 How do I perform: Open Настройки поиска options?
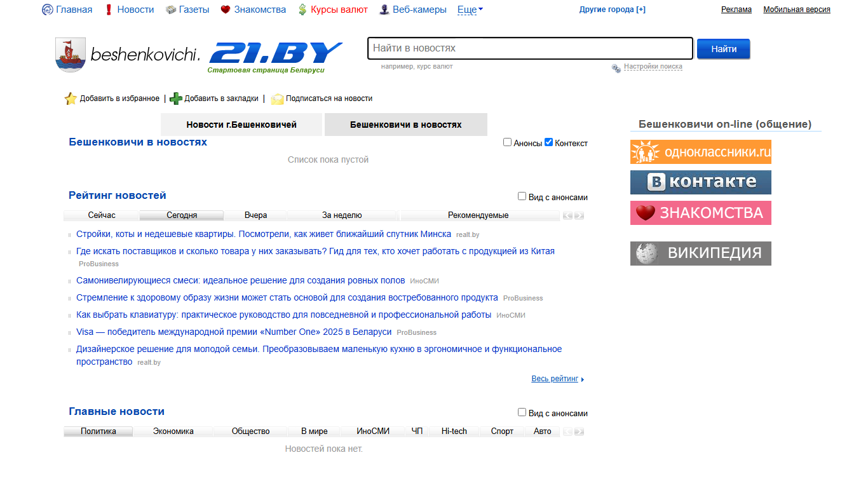click(653, 67)
